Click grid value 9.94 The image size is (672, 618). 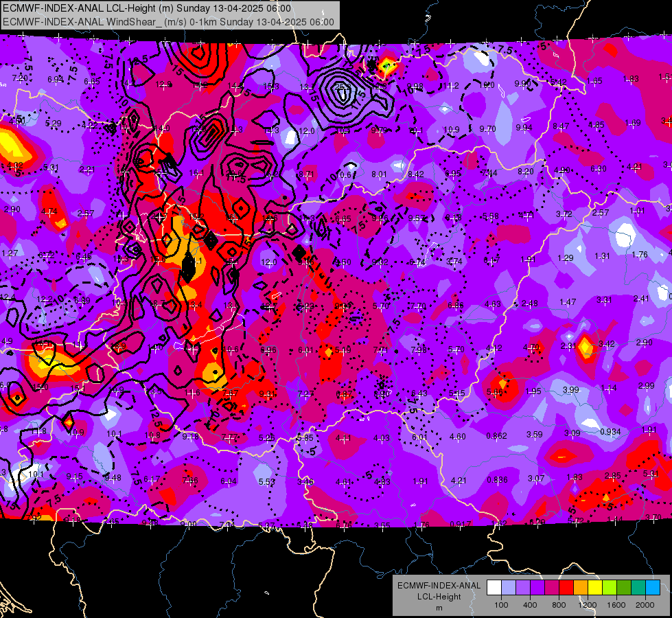(x=524, y=127)
